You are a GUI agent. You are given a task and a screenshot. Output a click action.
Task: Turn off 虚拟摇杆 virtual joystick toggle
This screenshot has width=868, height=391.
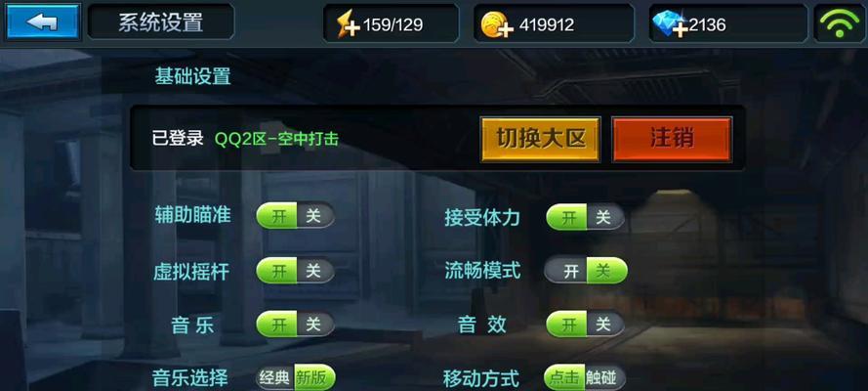tap(313, 271)
